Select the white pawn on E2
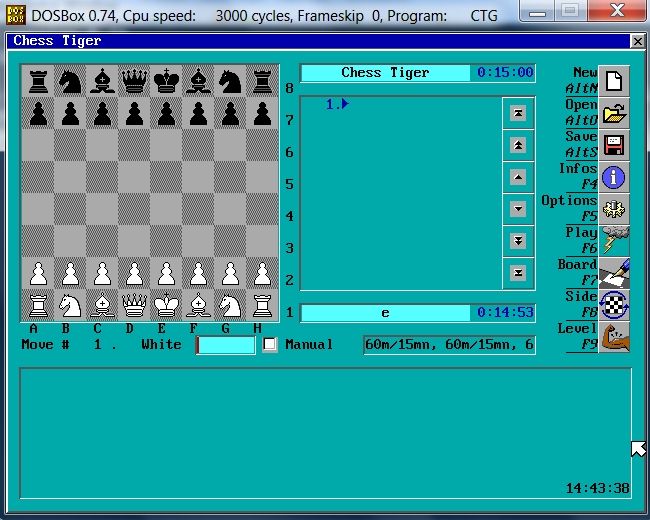The height and width of the screenshot is (520, 650). pyautogui.click(x=166, y=274)
